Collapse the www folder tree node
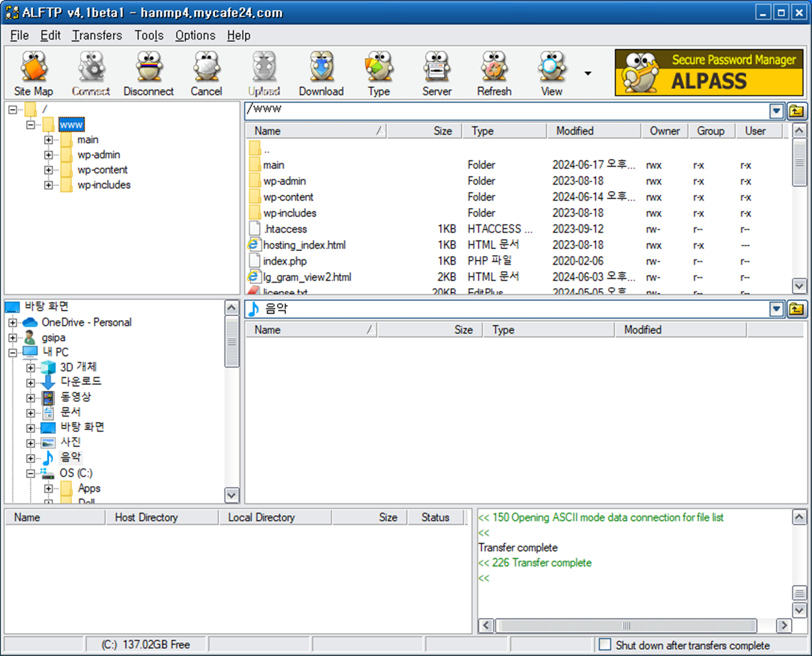 coord(31,124)
